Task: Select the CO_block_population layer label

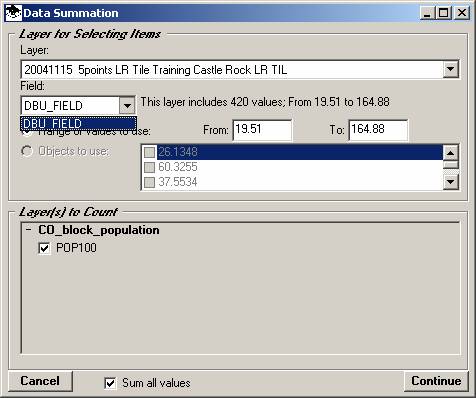Action: [x=99, y=230]
